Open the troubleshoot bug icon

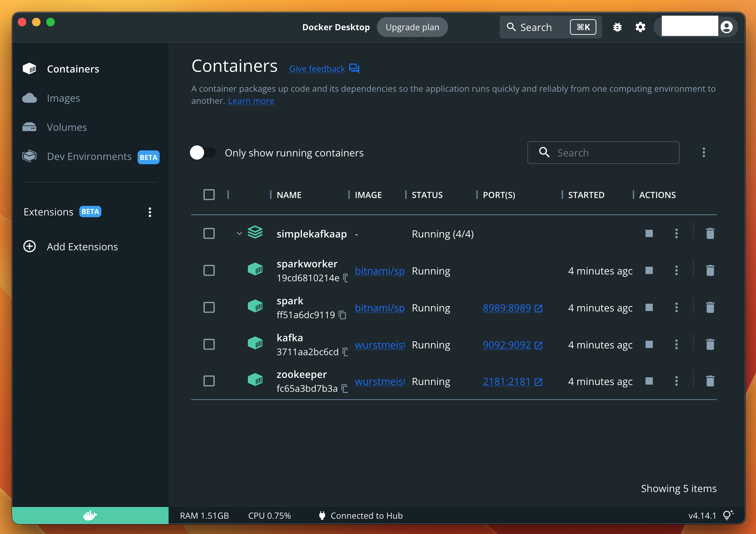[617, 27]
